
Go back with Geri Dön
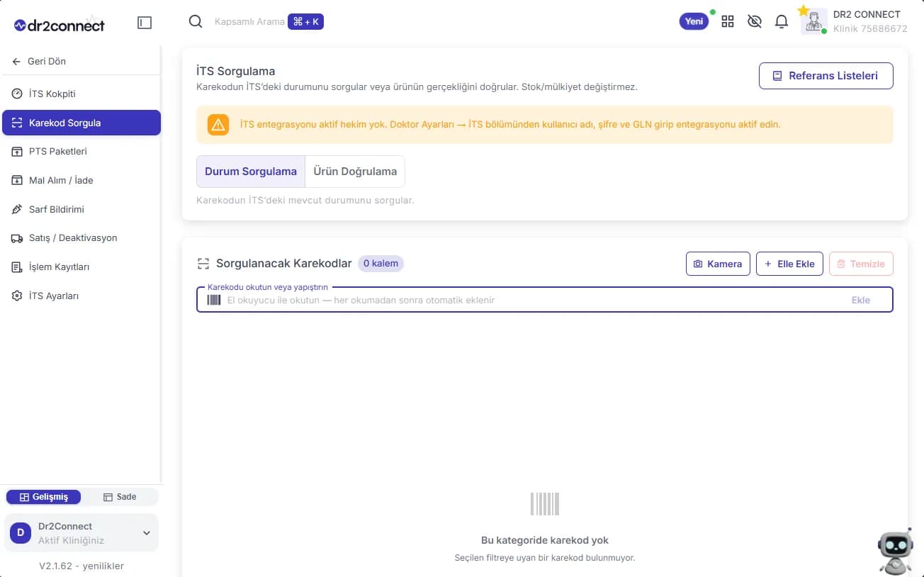click(x=39, y=61)
